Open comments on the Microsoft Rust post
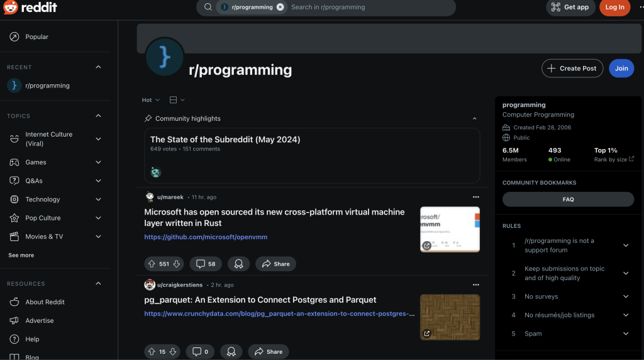Screen dimensions: 644x360 point(206,264)
